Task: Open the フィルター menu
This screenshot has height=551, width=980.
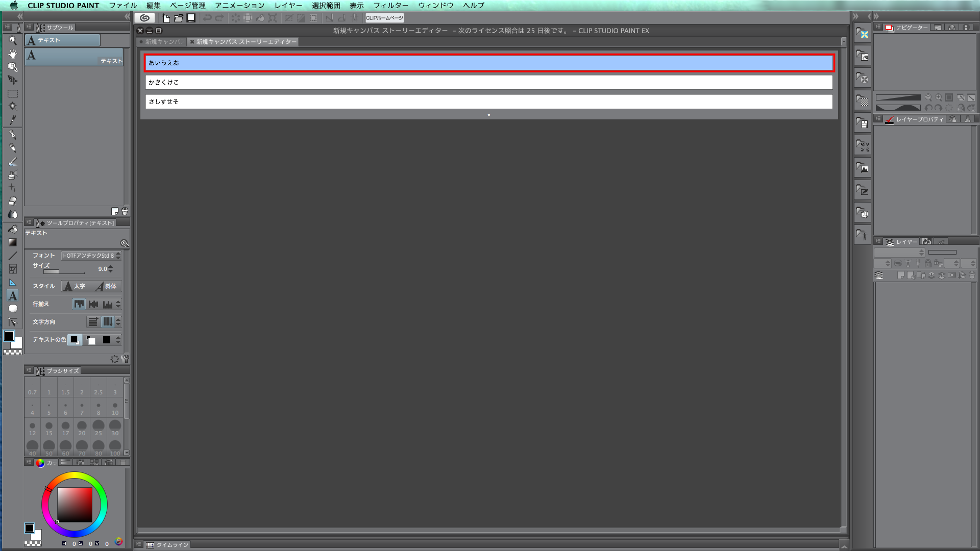Action: pyautogui.click(x=390, y=6)
